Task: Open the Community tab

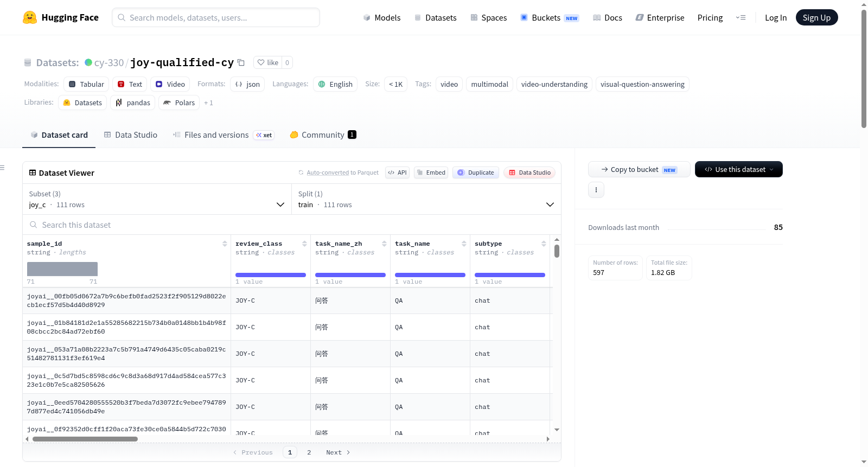Action: click(x=323, y=135)
